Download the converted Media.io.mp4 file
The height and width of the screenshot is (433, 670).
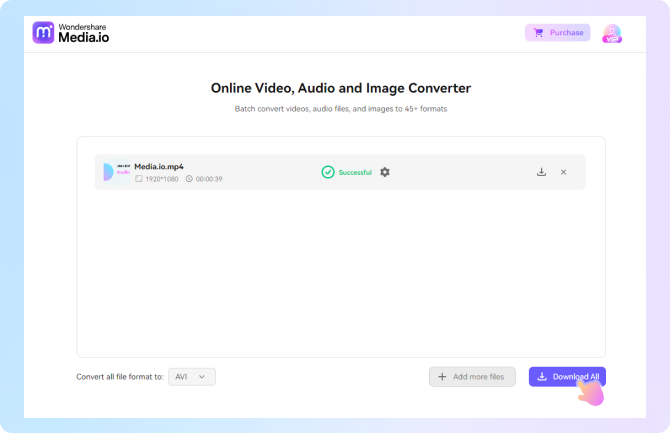pos(541,172)
